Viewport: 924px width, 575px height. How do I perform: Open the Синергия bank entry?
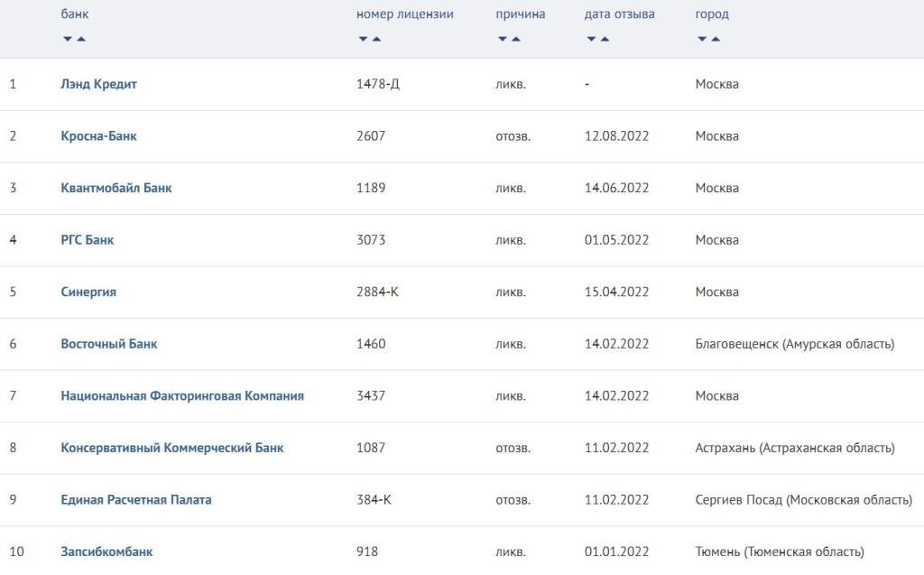coord(88,292)
